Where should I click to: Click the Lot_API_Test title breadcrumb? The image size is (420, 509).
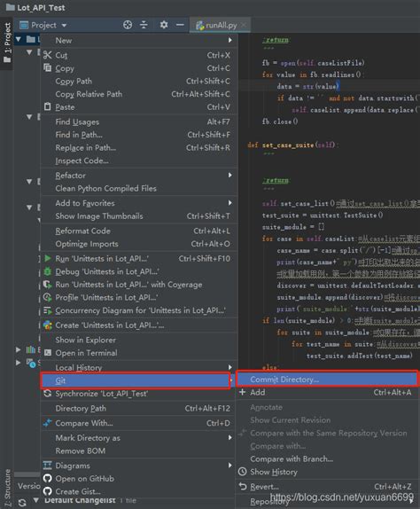point(41,7)
